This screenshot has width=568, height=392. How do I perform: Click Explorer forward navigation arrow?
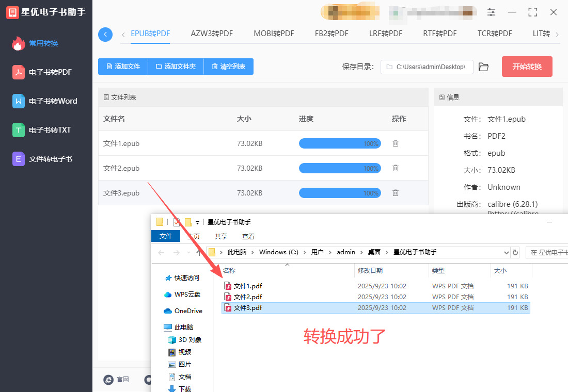pyautogui.click(x=177, y=252)
